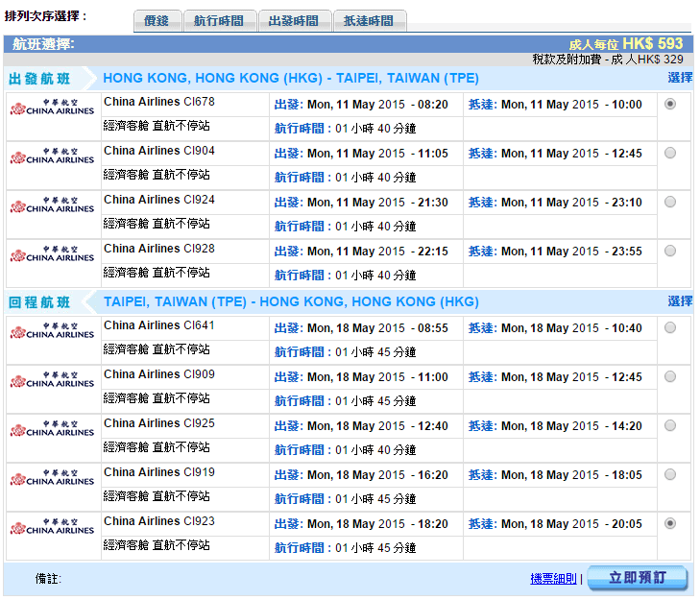Pick return flight CI909 at 11:00

click(669, 376)
